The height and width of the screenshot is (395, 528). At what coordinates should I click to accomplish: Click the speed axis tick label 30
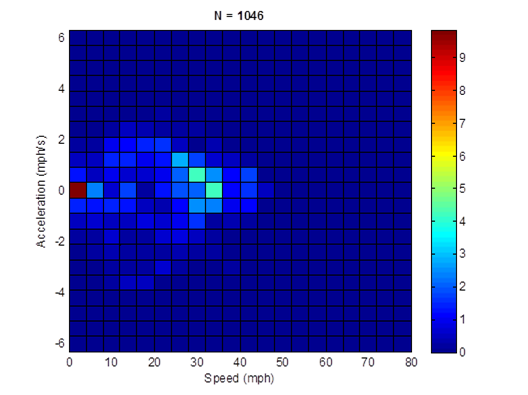pyautogui.click(x=197, y=362)
